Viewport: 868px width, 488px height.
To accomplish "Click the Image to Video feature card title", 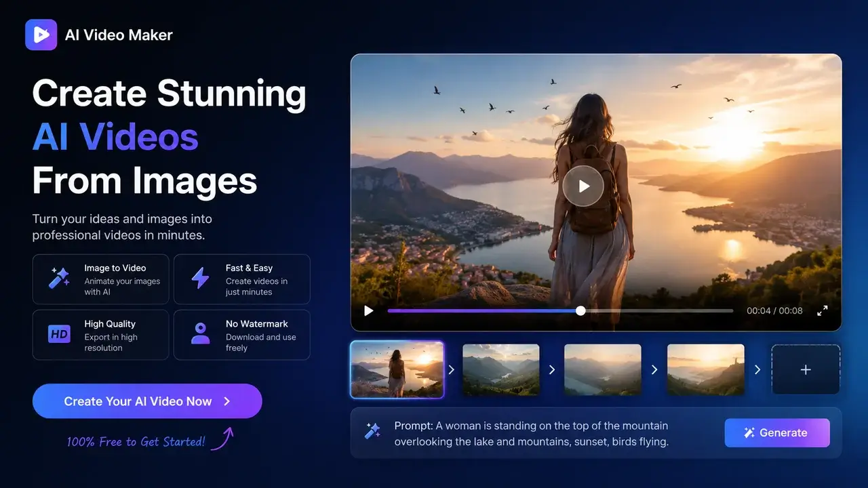I will (115, 268).
